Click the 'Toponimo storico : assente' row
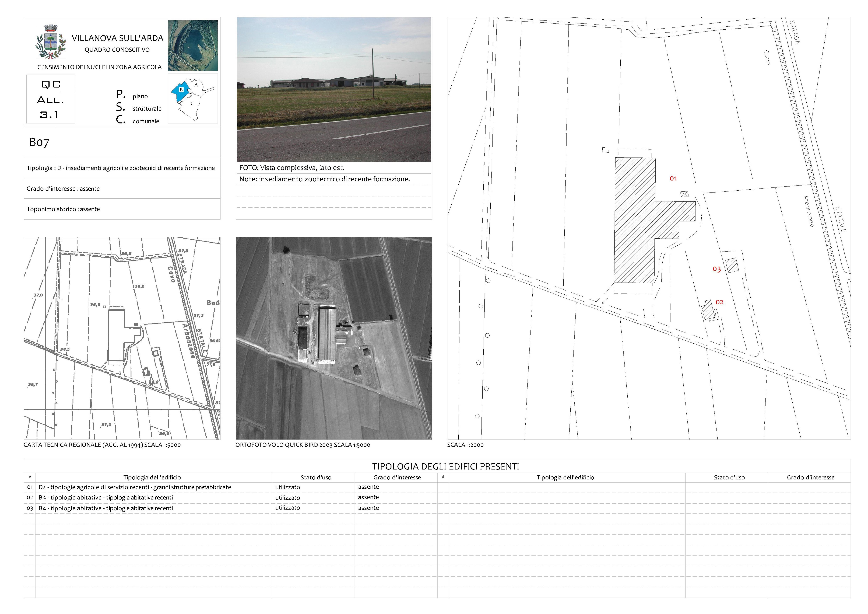868x614 pixels. click(x=122, y=209)
